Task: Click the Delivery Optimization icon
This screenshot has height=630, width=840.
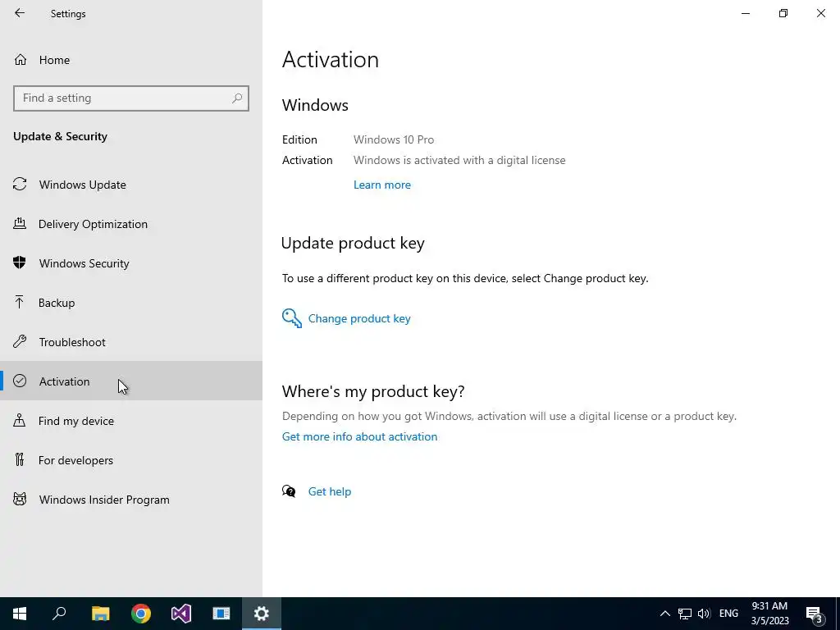Action: tap(20, 223)
